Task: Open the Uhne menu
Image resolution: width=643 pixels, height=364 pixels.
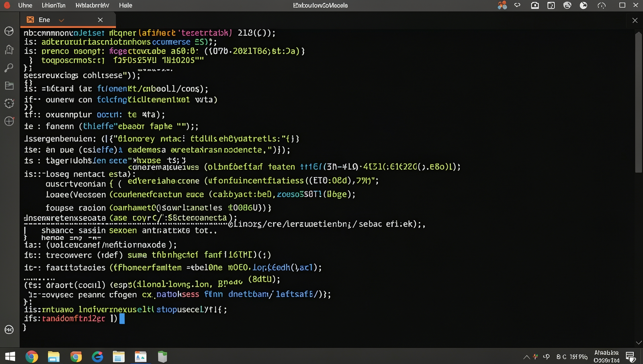Action: tap(25, 5)
